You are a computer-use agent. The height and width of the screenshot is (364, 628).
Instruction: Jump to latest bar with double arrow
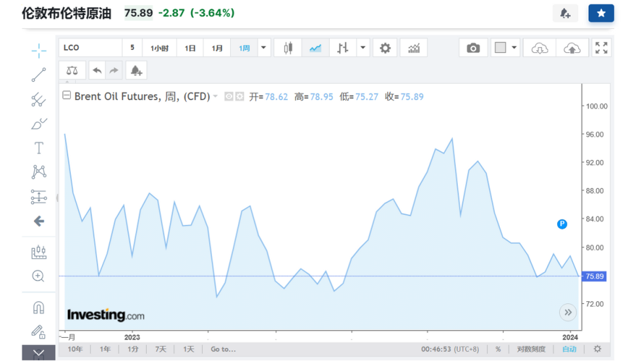(568, 312)
